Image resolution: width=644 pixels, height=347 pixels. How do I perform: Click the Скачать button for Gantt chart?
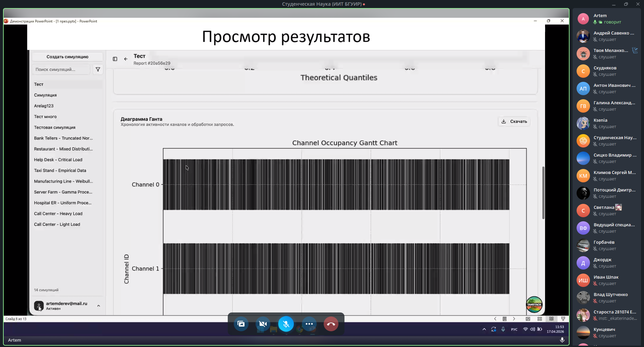click(x=514, y=121)
